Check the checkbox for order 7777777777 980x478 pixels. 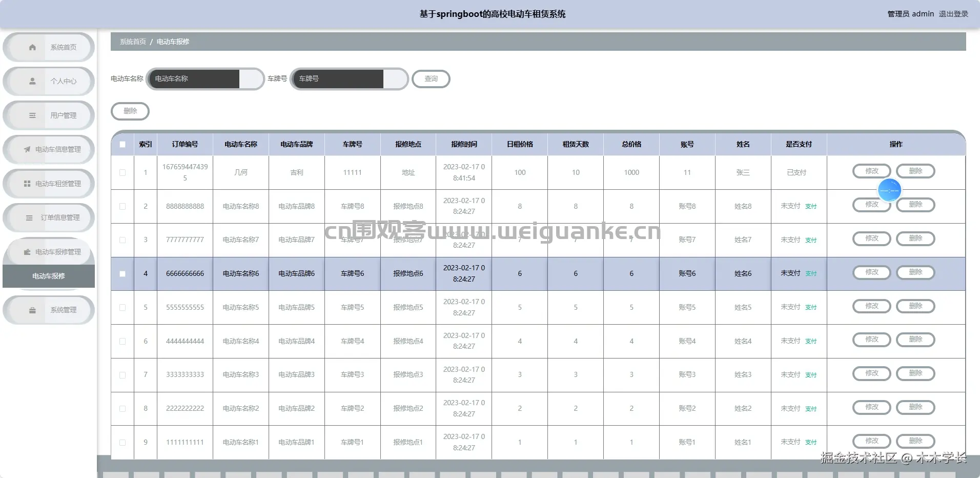[x=122, y=240]
